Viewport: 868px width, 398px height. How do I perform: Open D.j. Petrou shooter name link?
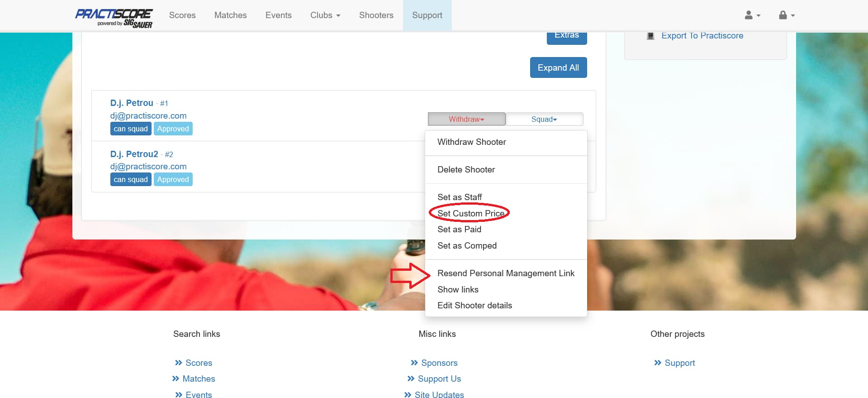132,103
